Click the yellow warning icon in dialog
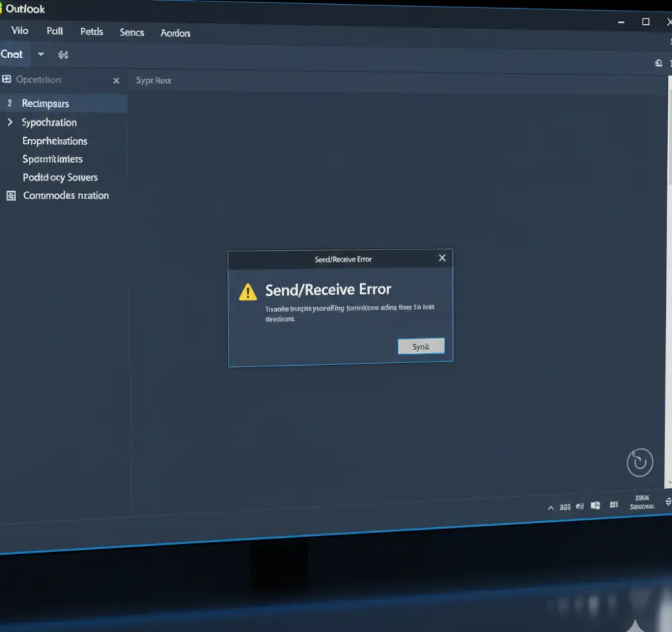 pyautogui.click(x=248, y=292)
